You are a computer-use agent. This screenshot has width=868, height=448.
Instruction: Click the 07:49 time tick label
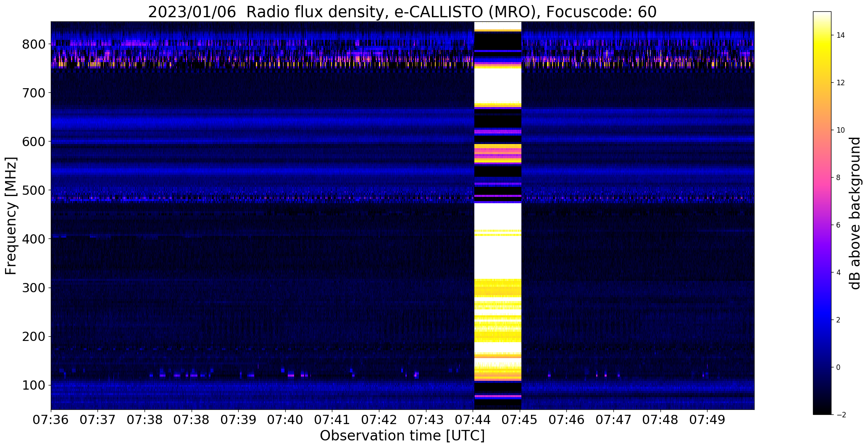(708, 420)
